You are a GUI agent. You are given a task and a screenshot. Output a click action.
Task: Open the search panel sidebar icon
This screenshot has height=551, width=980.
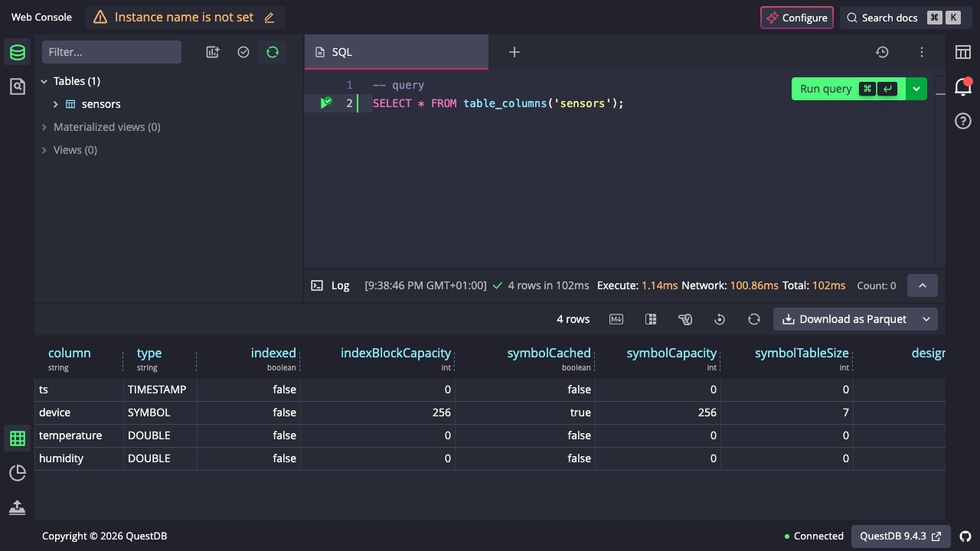(17, 86)
